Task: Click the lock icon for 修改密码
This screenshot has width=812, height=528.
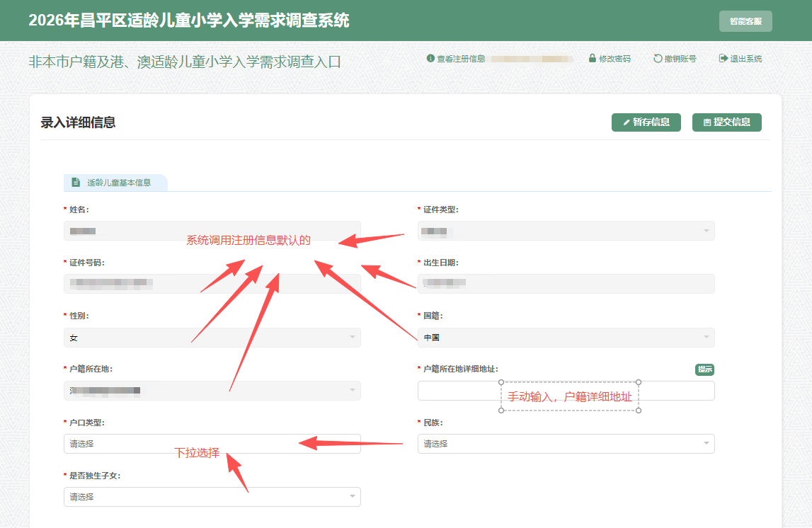Action: (593, 59)
